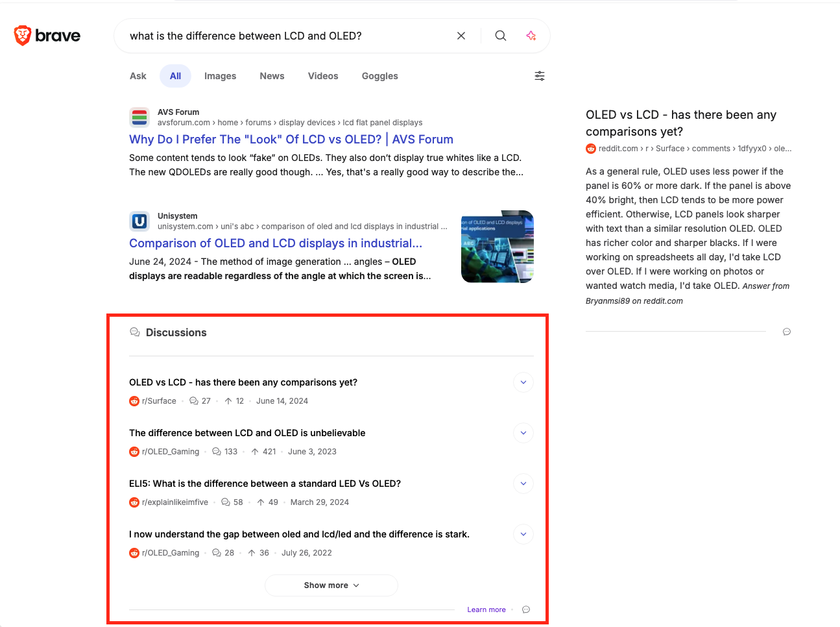Click the upvote arrow showing 421
This screenshot has width=840, height=627.
(255, 452)
